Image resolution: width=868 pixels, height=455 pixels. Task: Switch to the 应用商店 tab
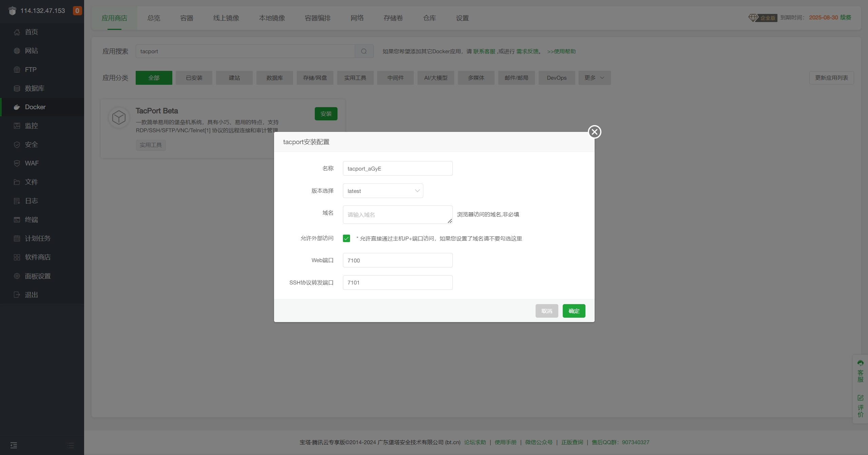pyautogui.click(x=114, y=18)
